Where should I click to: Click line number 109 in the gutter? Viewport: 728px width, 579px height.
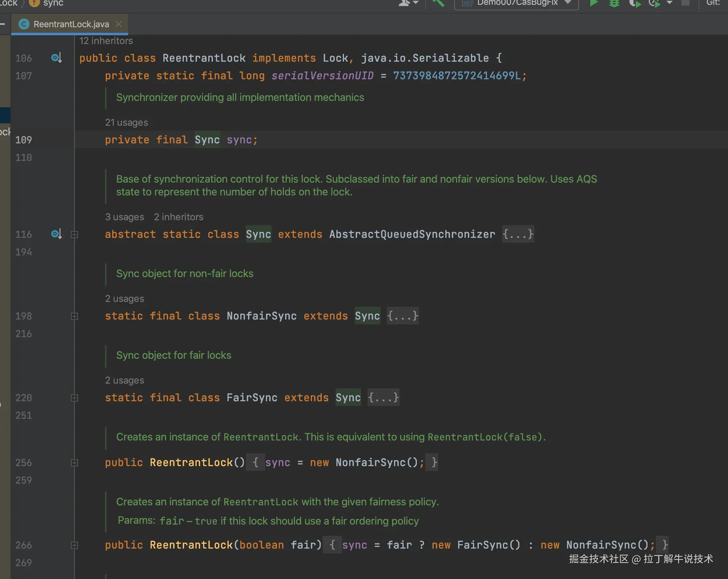[x=24, y=140]
